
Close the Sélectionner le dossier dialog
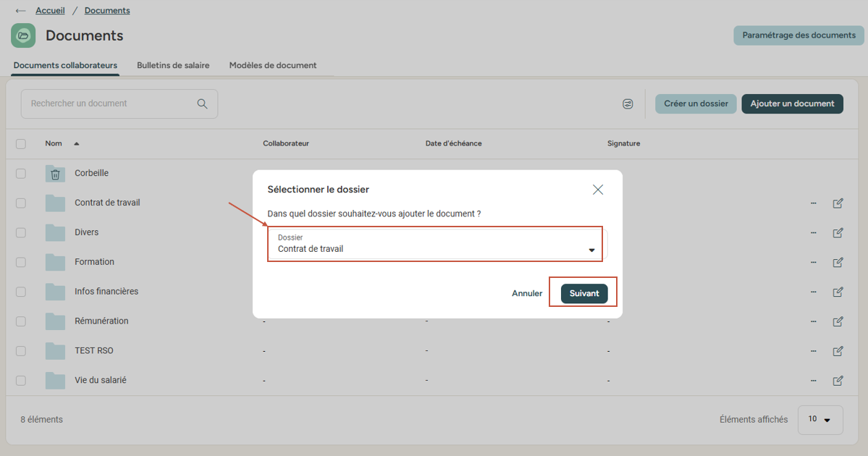pyautogui.click(x=597, y=190)
